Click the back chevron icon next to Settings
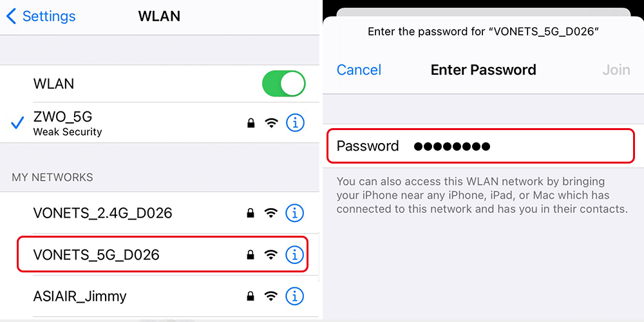This screenshot has width=644, height=322. [x=12, y=17]
